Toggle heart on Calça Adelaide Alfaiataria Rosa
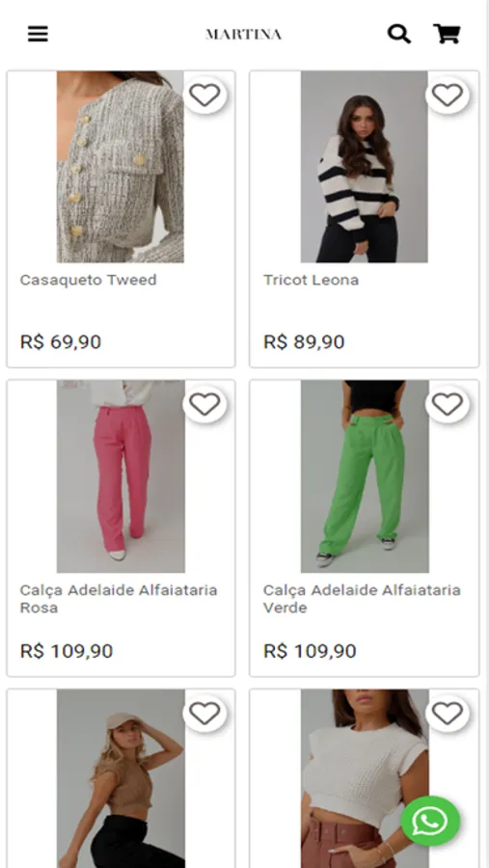Screen dimensions: 489x868 click(x=204, y=404)
